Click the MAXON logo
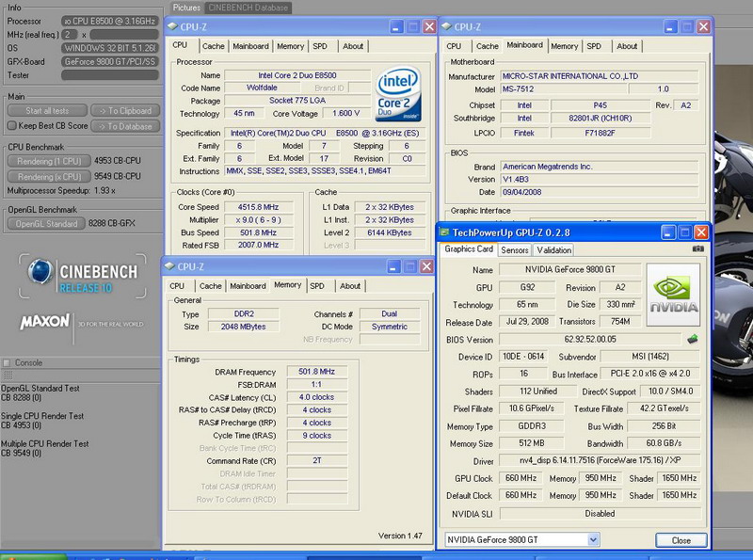753x560 pixels. pos(45,322)
